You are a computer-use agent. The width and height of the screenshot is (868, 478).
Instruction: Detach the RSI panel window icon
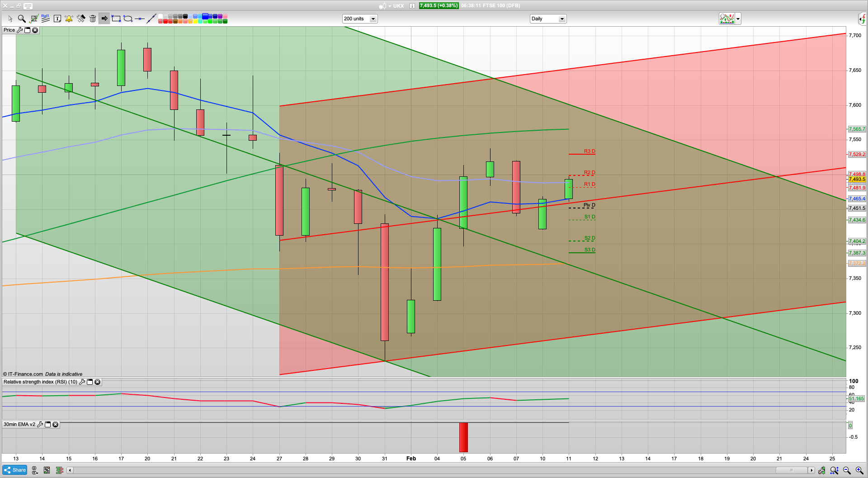[x=90, y=382]
